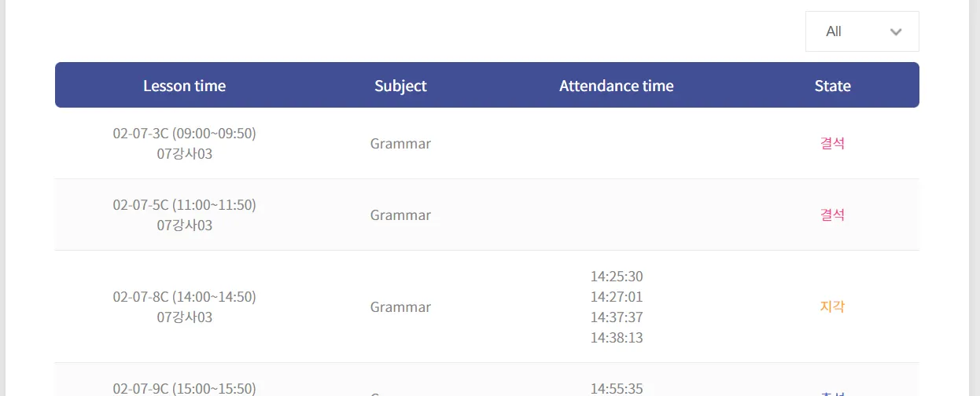Click the 결석 state for 09:00 lesson
Image resolution: width=980 pixels, height=396 pixels.
(x=832, y=144)
